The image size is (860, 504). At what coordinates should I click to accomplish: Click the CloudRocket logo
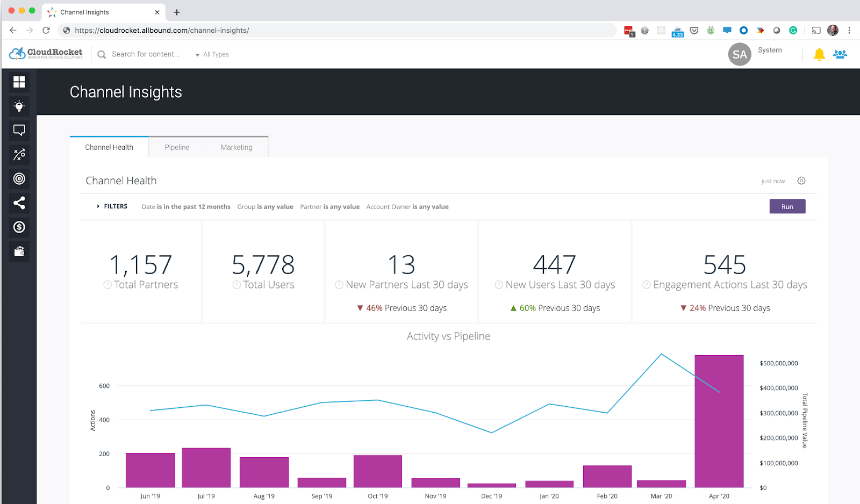coord(46,53)
